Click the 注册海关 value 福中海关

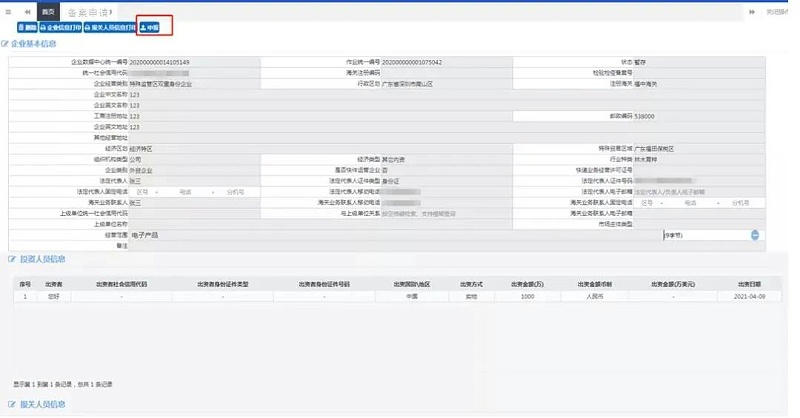coord(645,84)
